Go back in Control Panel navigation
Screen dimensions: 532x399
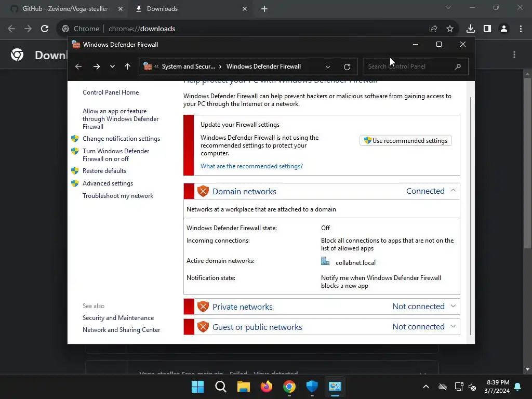(x=78, y=66)
